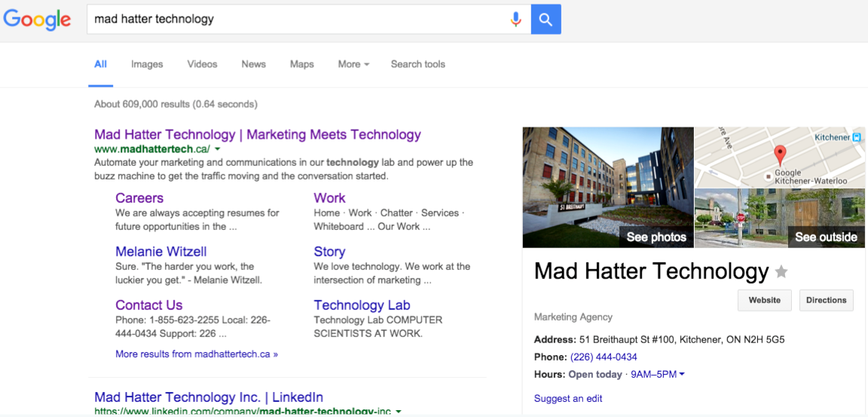868x417 pixels.
Task: Expand business hours 9AM–5PM dropdown
Action: [x=682, y=374]
